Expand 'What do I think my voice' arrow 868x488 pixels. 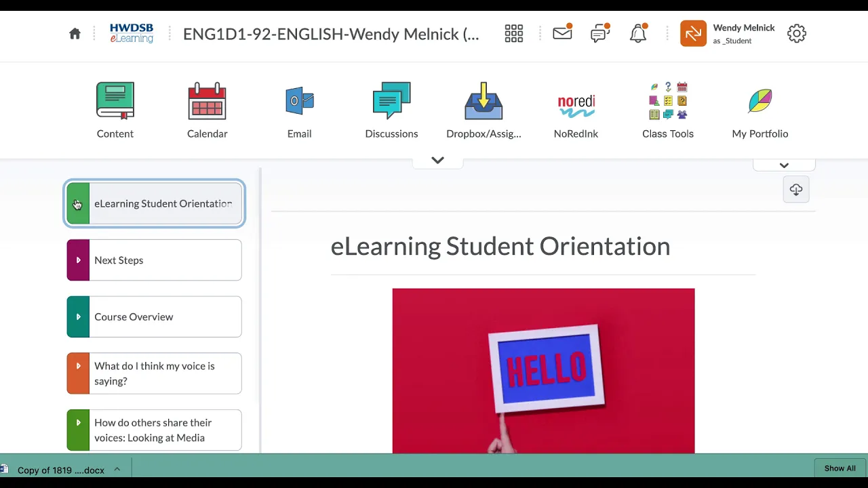[x=78, y=366]
